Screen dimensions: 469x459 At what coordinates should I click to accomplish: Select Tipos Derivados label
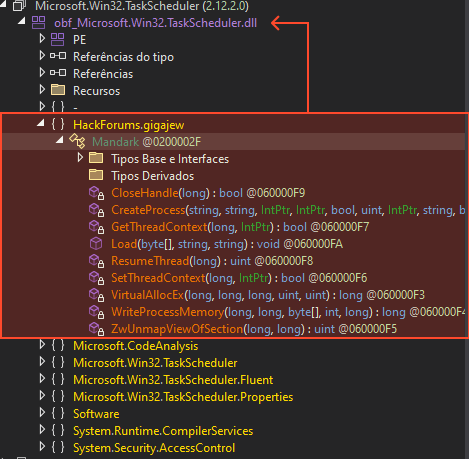pos(152,176)
